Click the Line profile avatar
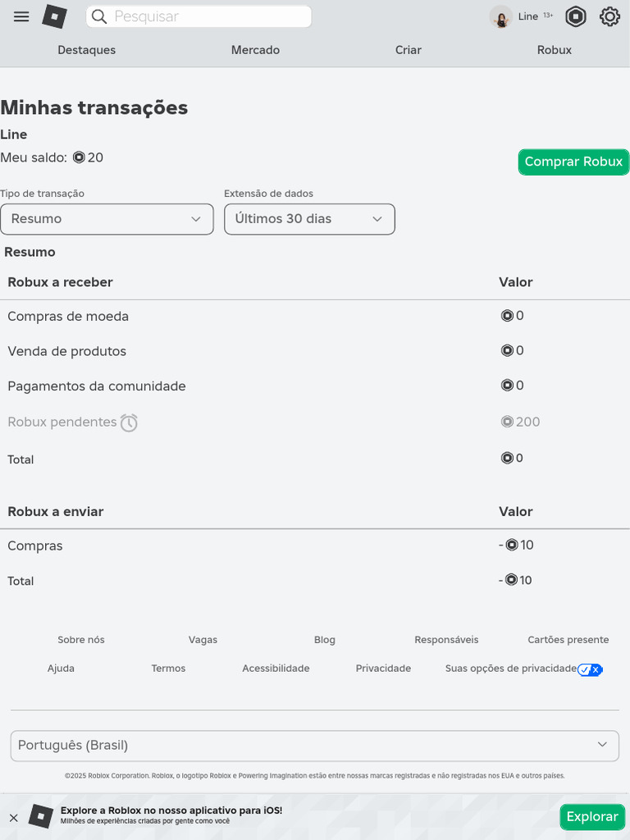The width and height of the screenshot is (630, 840). point(501,16)
